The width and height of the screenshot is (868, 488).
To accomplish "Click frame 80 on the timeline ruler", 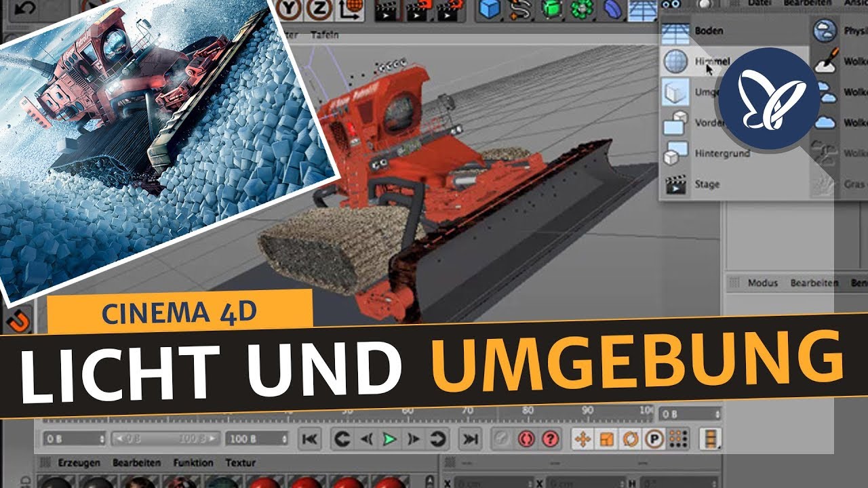I will [528, 411].
